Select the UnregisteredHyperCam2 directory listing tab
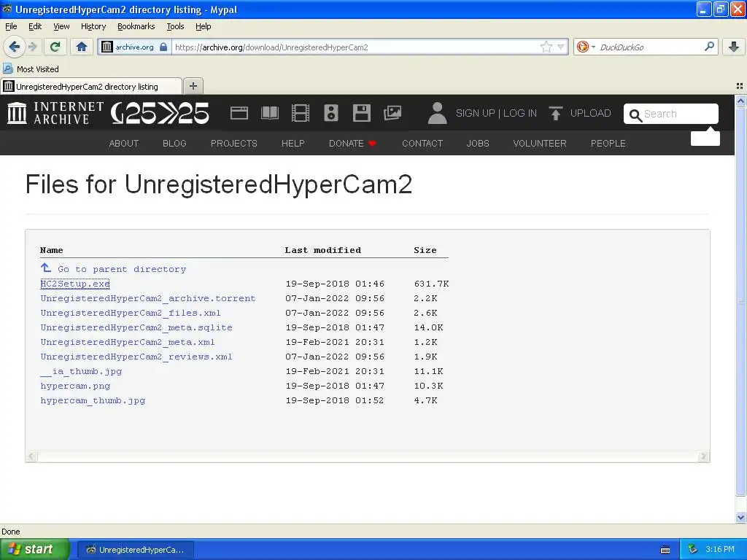747x560 pixels. (x=91, y=86)
